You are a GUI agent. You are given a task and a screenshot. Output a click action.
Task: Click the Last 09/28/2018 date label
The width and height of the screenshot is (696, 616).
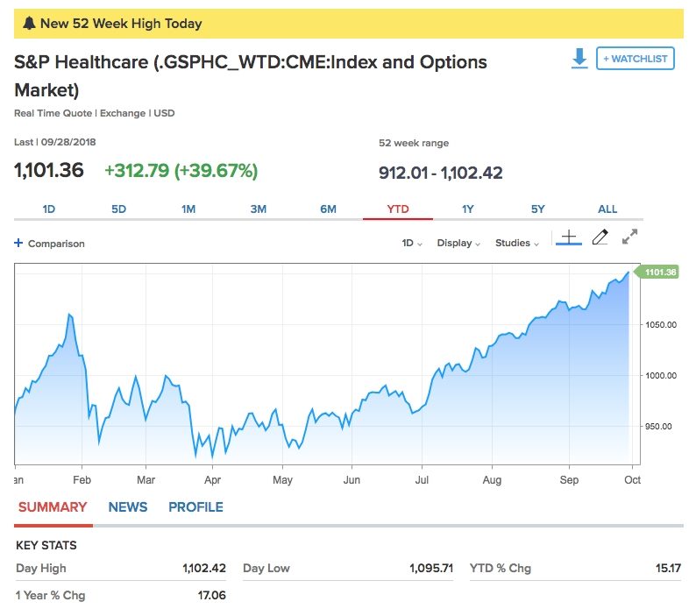click(x=55, y=142)
